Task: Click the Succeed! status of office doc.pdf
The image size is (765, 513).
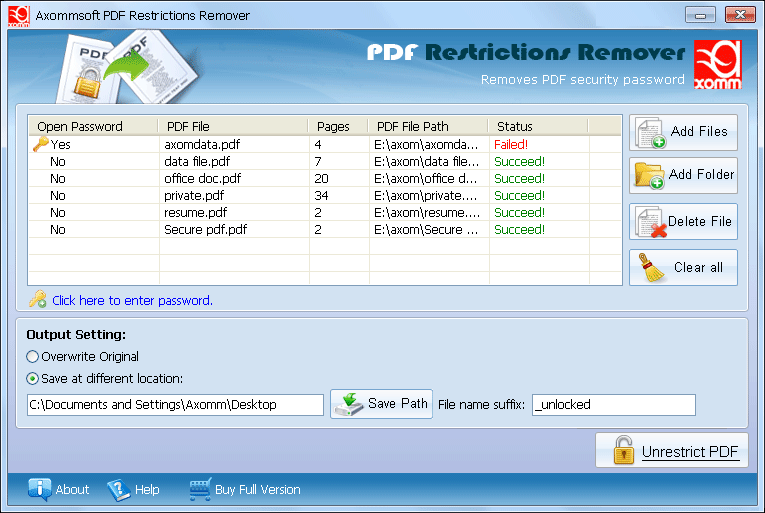Action: pos(519,179)
